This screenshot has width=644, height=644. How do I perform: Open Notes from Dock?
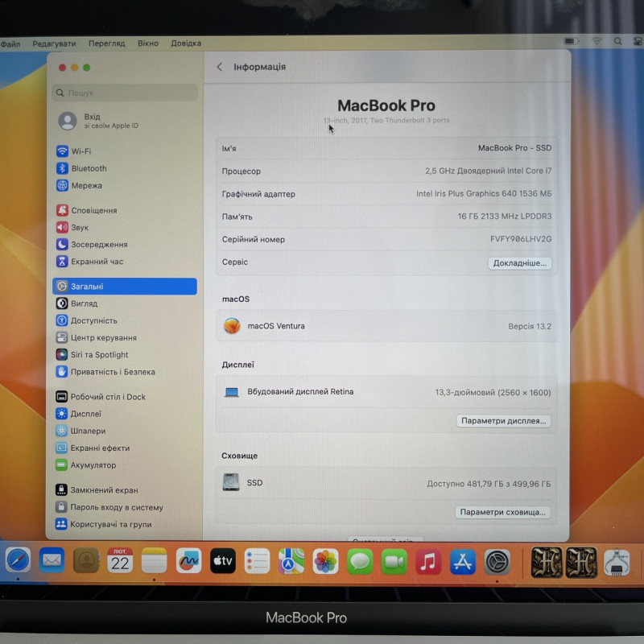tap(154, 560)
